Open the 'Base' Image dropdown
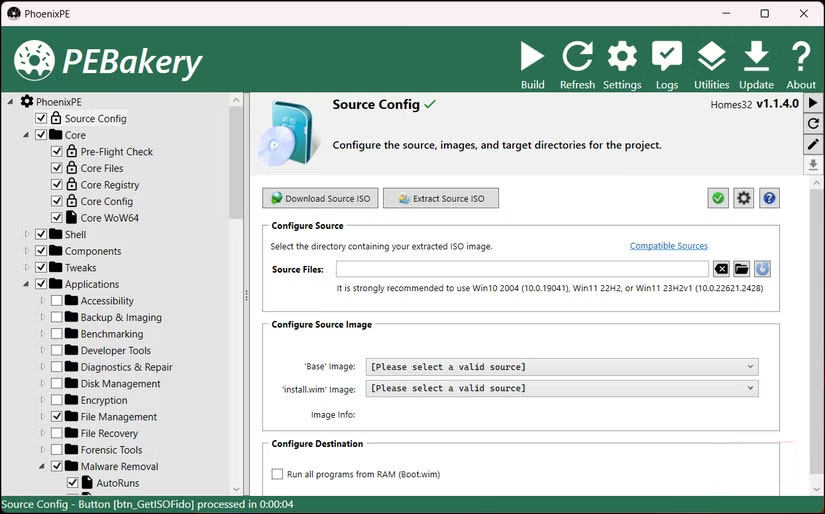The image size is (825, 514). 561,367
